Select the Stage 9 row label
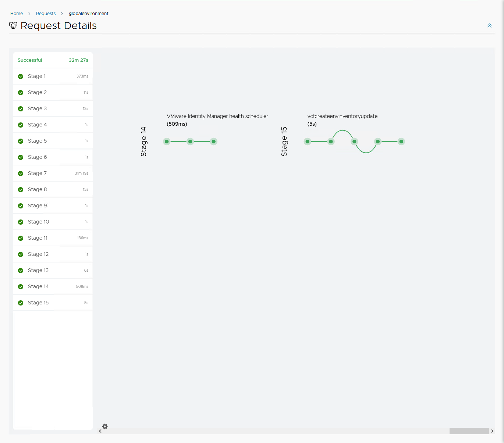Viewport: 504px width, 443px height. coord(37,206)
